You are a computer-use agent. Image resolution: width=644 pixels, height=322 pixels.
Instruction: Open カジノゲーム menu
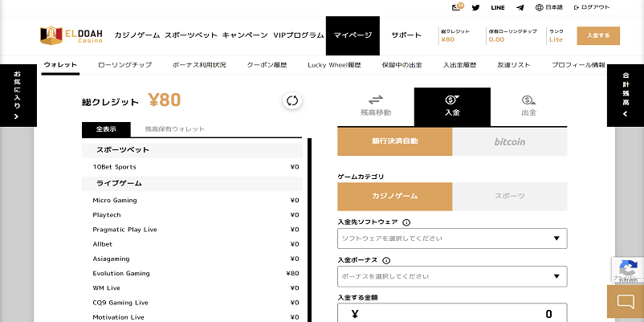pos(137,35)
